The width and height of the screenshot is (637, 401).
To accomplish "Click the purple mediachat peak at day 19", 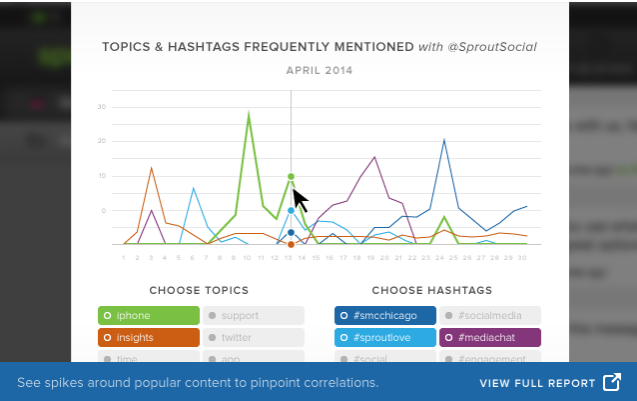I will click(374, 157).
